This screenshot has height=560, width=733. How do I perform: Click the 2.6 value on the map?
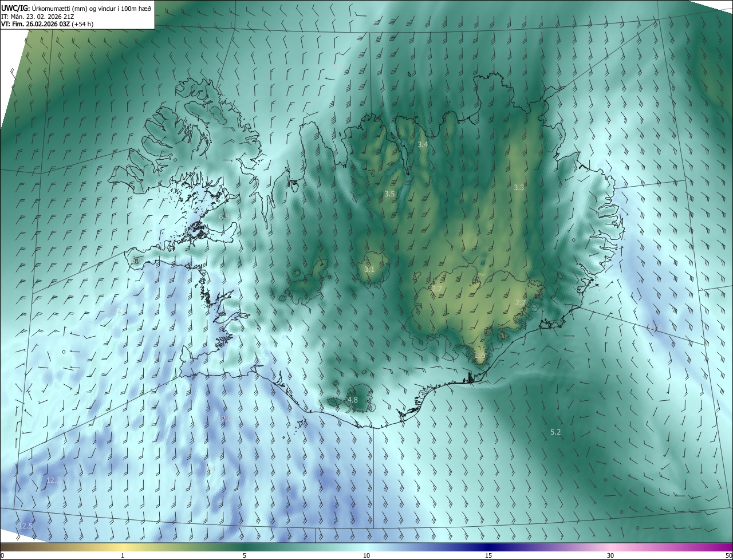480,355
